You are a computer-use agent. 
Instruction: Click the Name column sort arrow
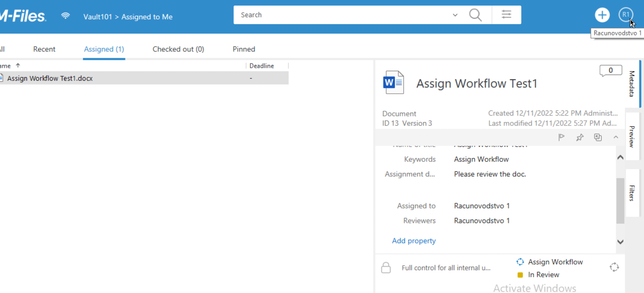[x=18, y=65]
